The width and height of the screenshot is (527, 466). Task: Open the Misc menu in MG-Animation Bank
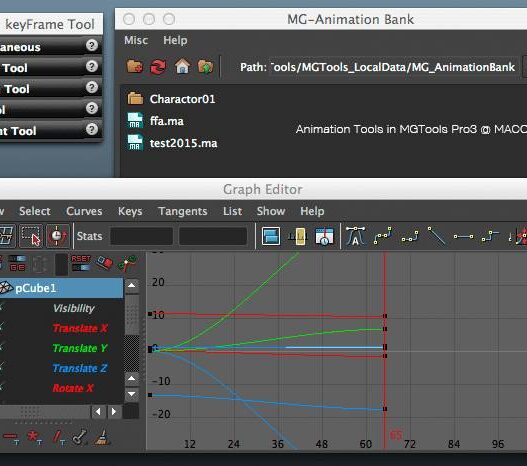(136, 40)
